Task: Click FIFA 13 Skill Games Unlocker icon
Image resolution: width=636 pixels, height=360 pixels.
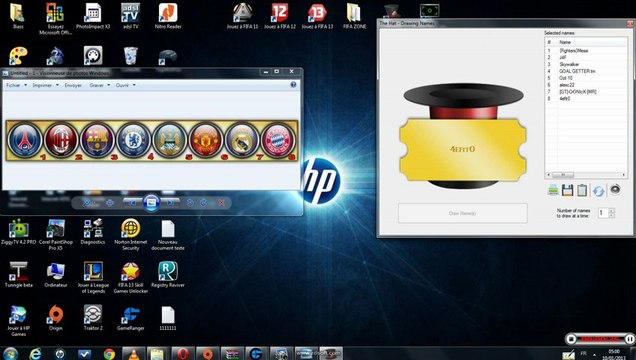Action: click(131, 277)
